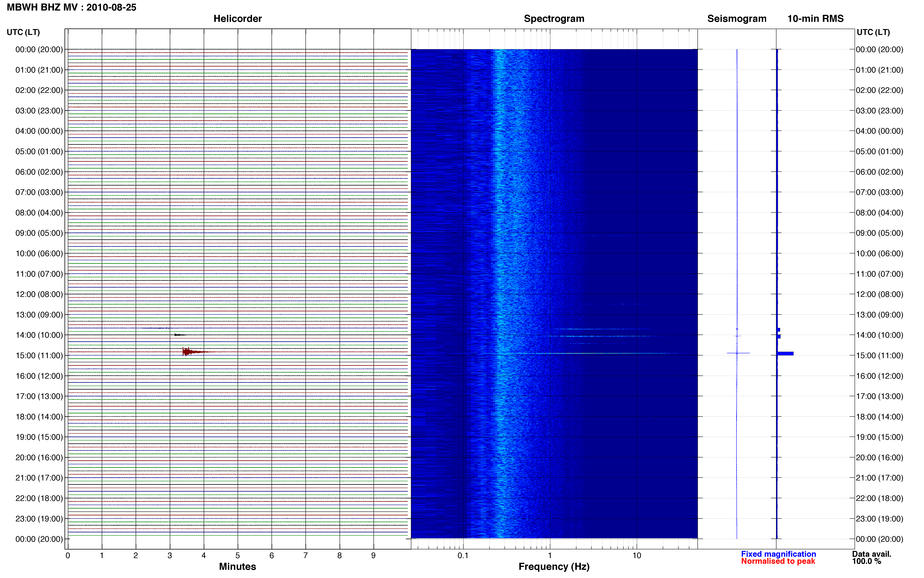Click the right-side "UTC (LT)" axis header

873,32
